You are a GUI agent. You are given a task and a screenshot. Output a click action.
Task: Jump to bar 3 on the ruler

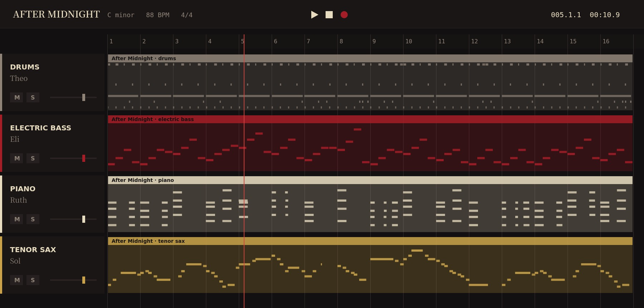tap(177, 42)
